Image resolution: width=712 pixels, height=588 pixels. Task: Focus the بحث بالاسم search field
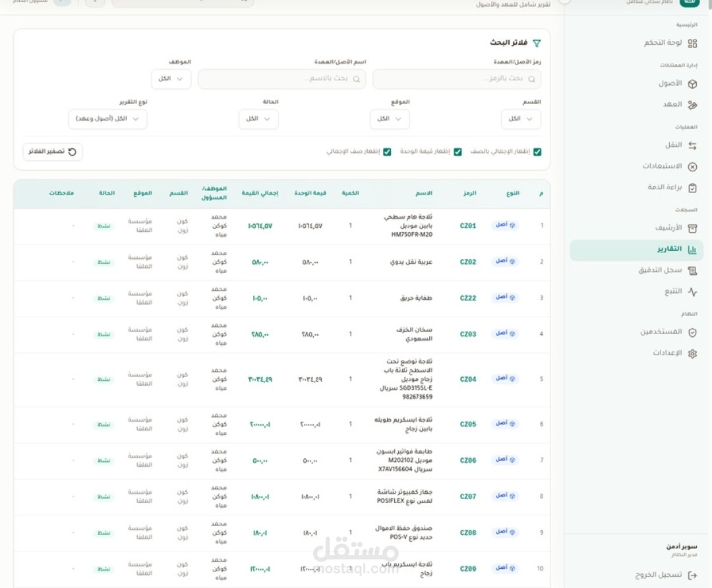click(282, 80)
